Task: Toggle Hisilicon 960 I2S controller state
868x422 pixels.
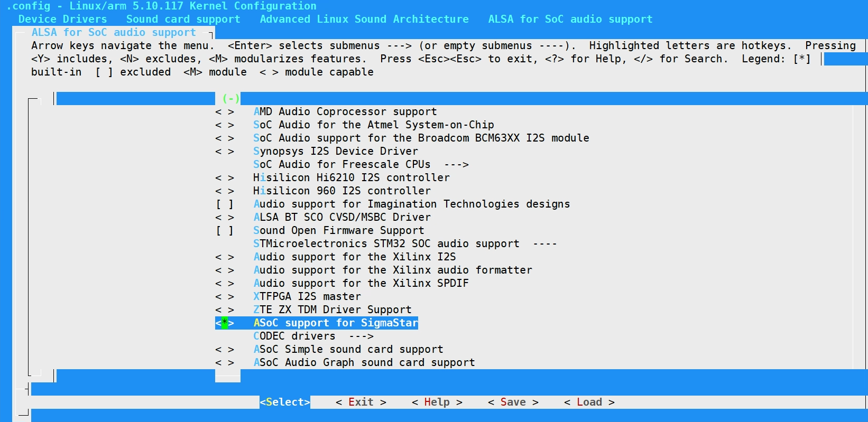Action: pos(225,191)
